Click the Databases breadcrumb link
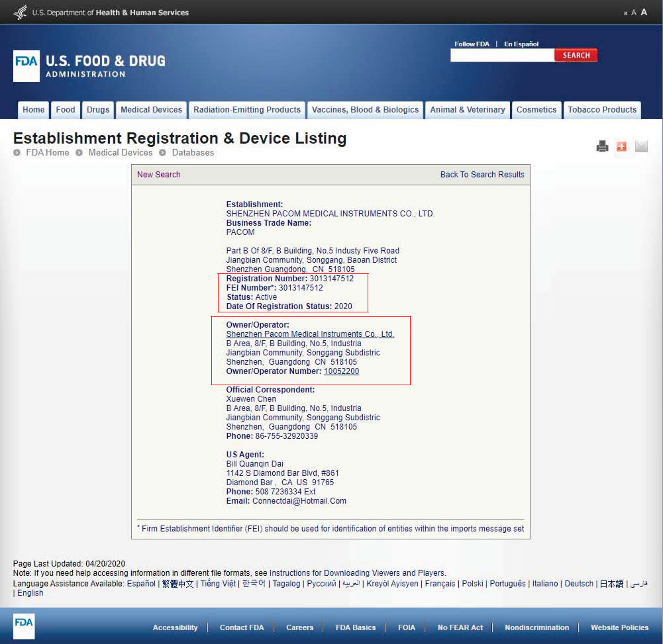663x644 pixels. click(x=193, y=153)
